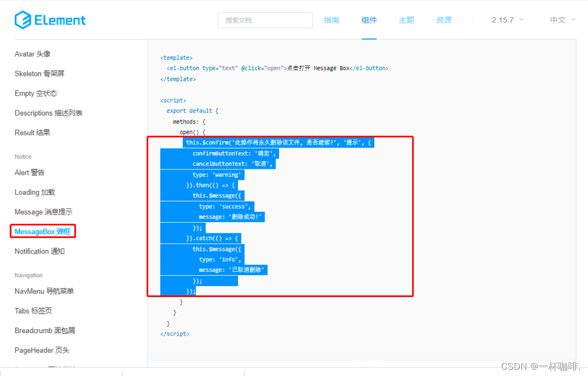Go to Descriptions 描述列表 page

(48, 113)
